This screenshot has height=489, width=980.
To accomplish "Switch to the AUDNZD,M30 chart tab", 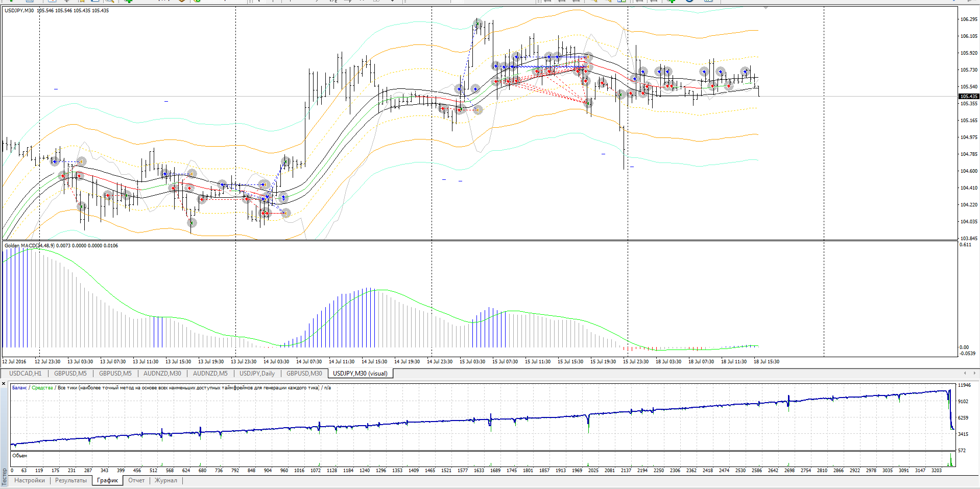I will (x=162, y=374).
